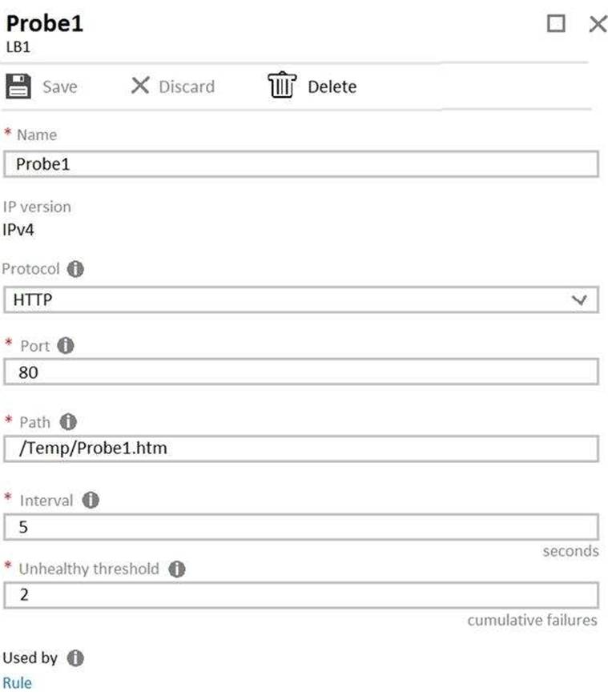Image resolution: width=608 pixels, height=700 pixels.
Task: Click the Save floppy disk icon
Action: coord(18,86)
